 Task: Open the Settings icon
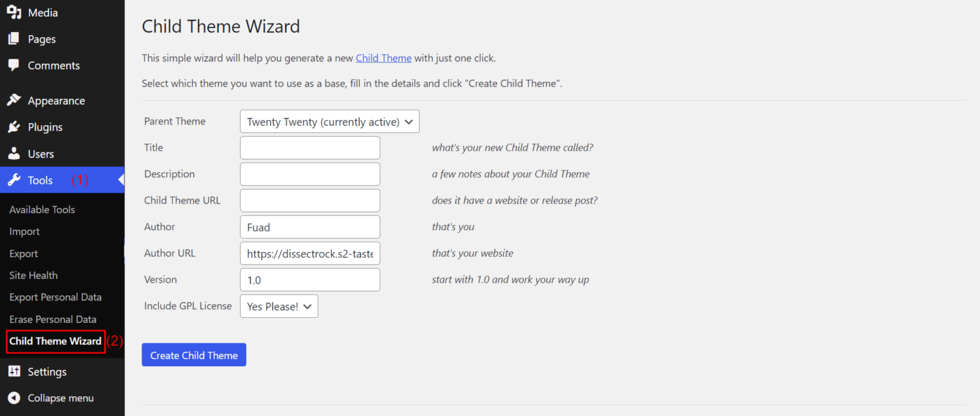[x=14, y=371]
